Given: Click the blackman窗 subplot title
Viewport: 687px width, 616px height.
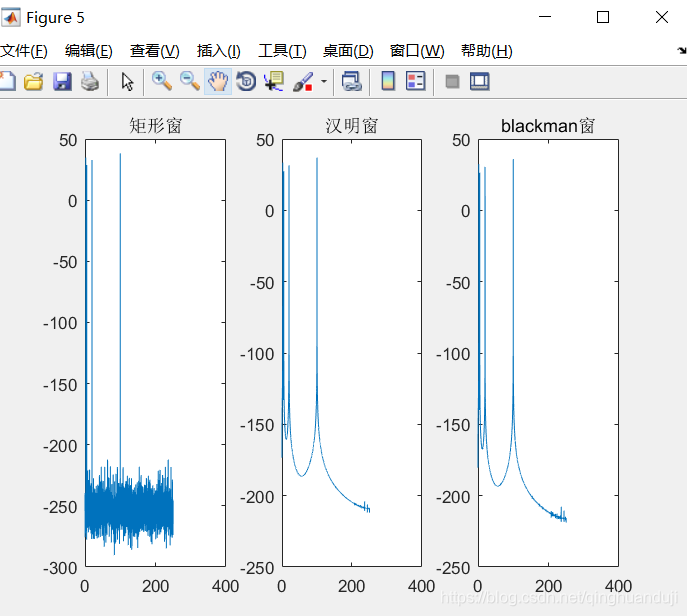Looking at the screenshot, I should point(548,126).
